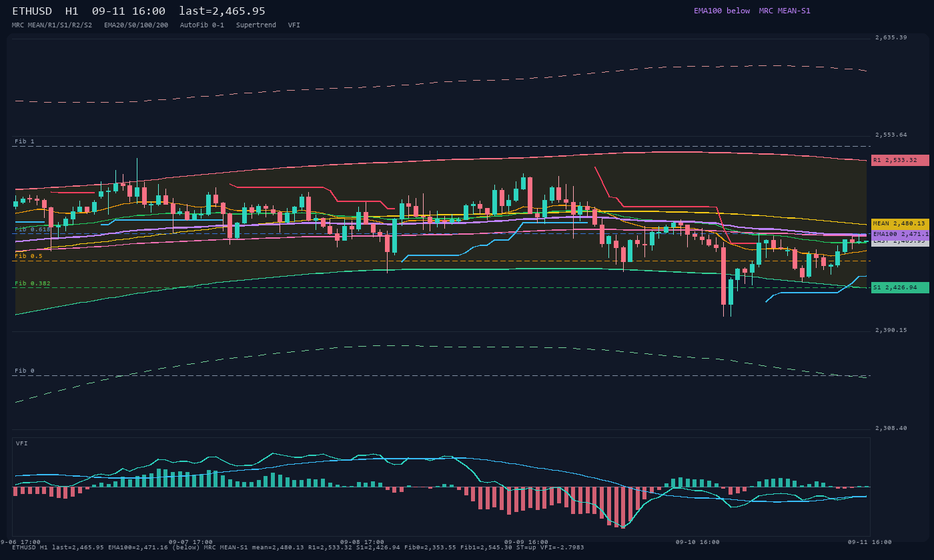Click the 09-09 16:00 time axis label
The image size is (934, 560).
(x=526, y=542)
